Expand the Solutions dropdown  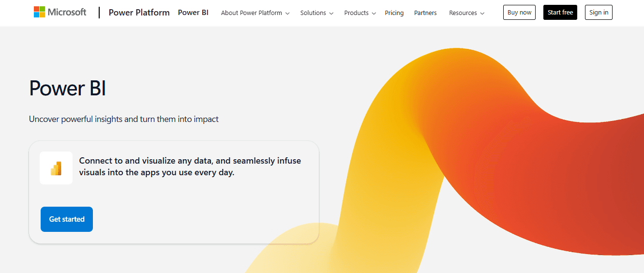click(x=317, y=13)
